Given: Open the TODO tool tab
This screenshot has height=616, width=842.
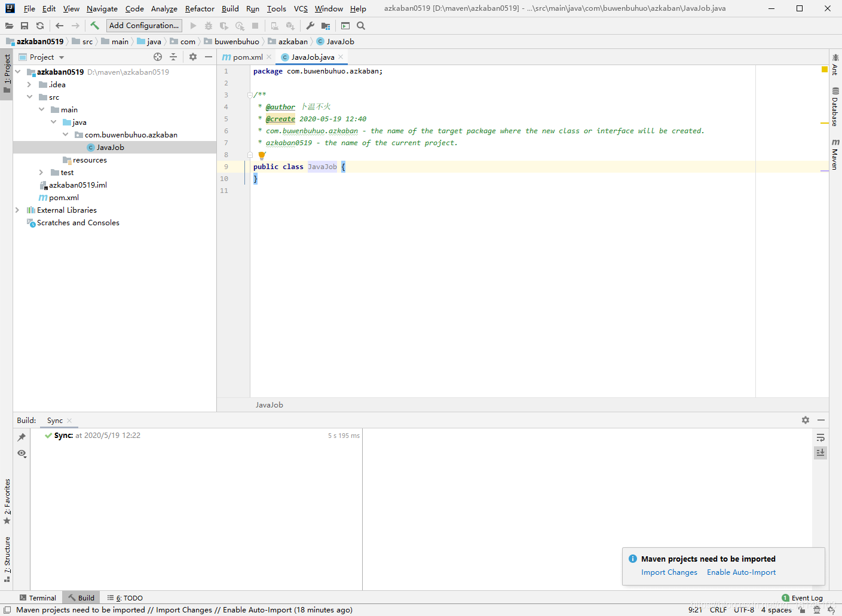Looking at the screenshot, I should [125, 597].
